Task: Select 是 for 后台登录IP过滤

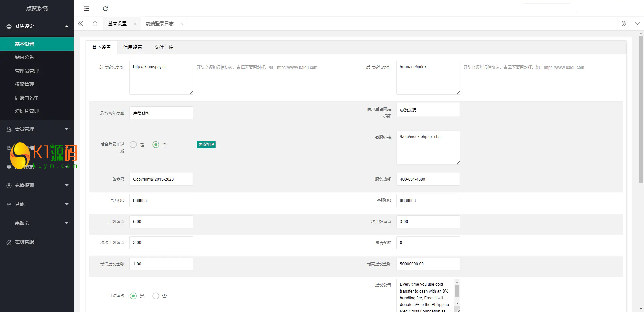Action: click(133, 145)
